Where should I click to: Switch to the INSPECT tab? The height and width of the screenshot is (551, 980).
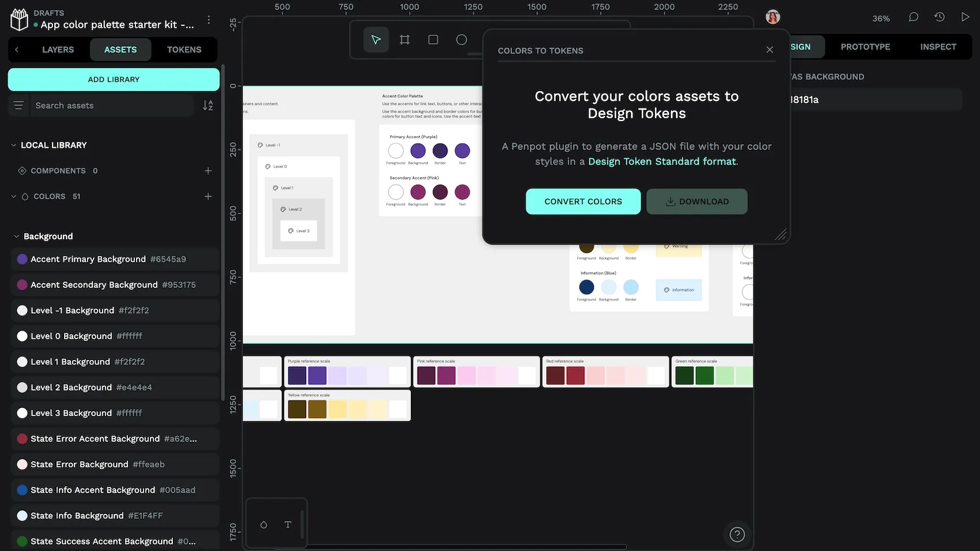pos(938,47)
